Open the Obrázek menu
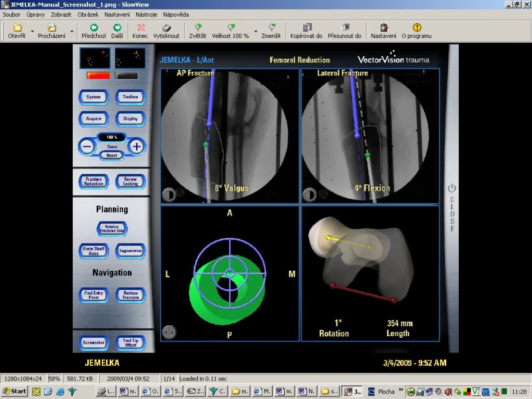The image size is (532, 399). 88,14
